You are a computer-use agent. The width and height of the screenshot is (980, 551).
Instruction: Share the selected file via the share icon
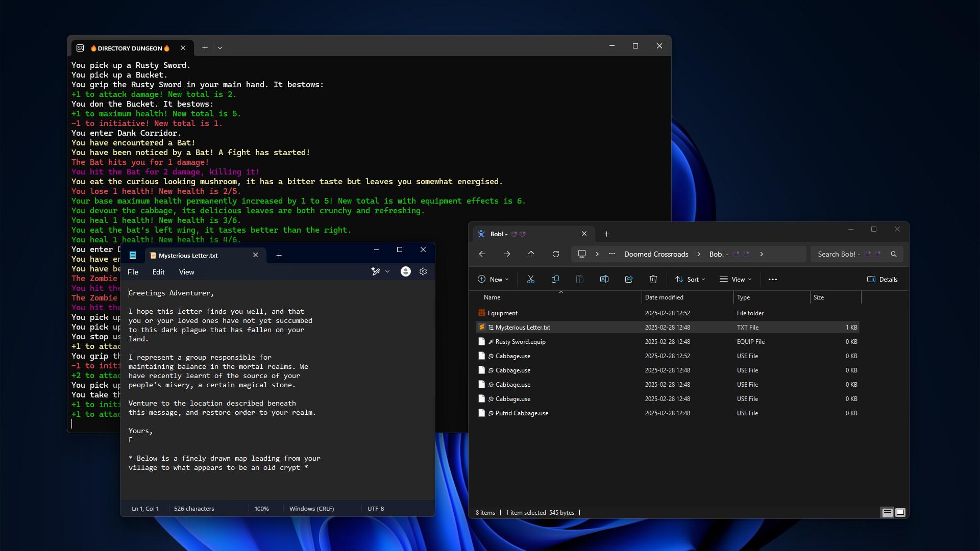[x=628, y=279]
